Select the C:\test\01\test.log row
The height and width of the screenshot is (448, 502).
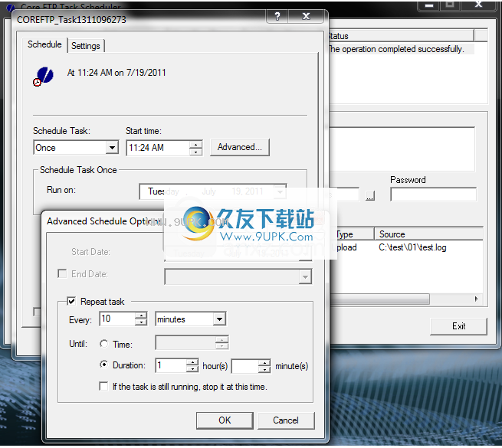tap(407, 247)
